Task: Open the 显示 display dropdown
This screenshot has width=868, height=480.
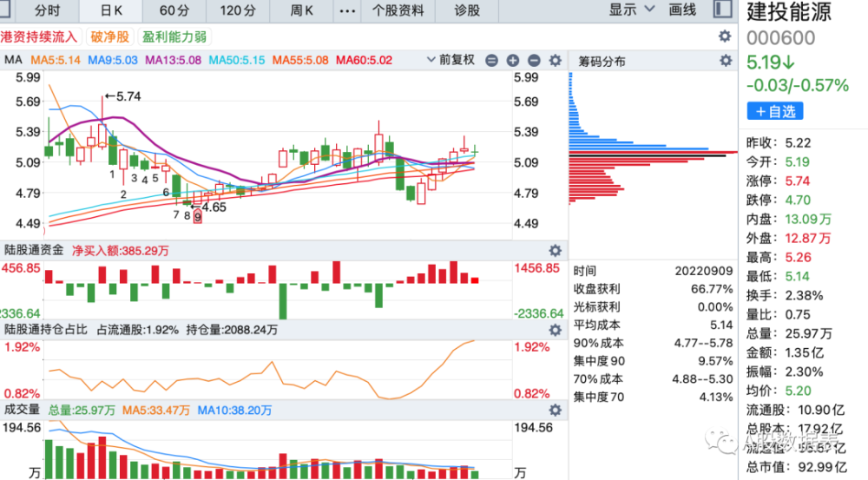Action: point(632,10)
